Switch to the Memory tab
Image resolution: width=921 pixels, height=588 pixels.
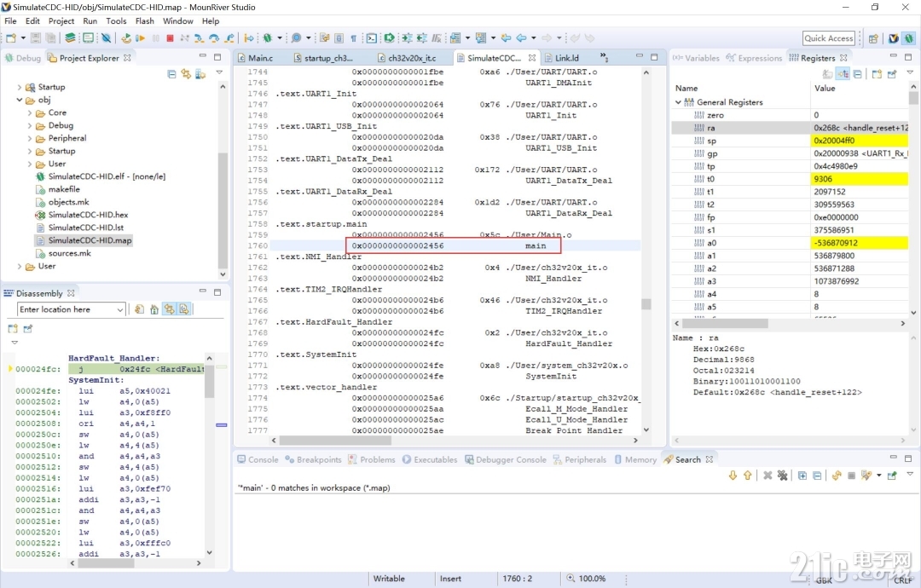point(635,459)
